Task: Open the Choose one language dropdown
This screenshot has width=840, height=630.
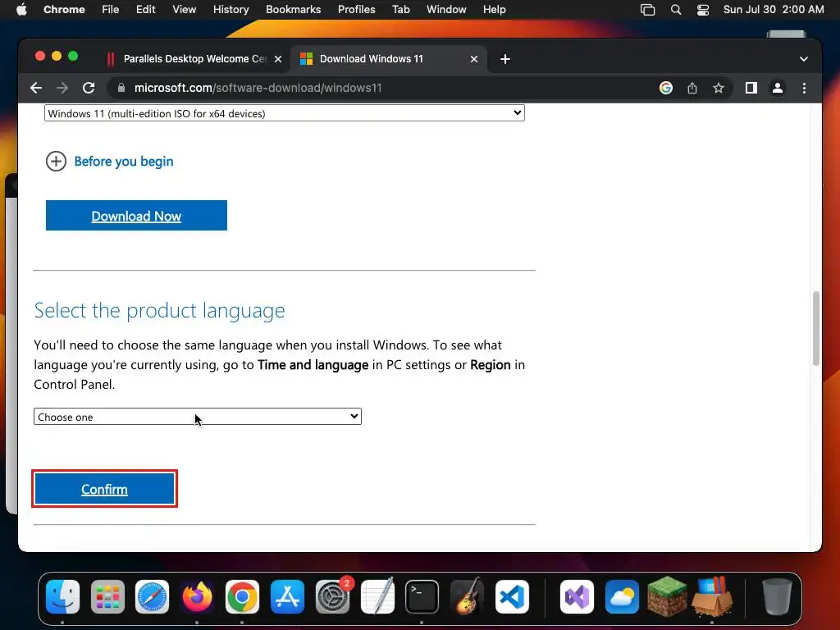Action: (x=198, y=417)
